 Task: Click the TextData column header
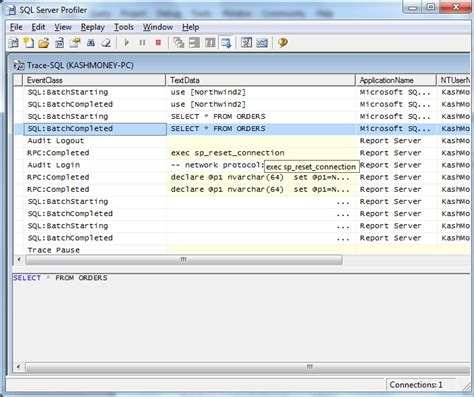point(261,80)
